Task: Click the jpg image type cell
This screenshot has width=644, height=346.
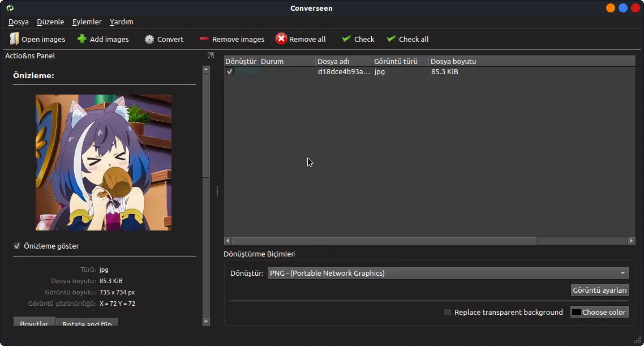Action: click(x=380, y=71)
